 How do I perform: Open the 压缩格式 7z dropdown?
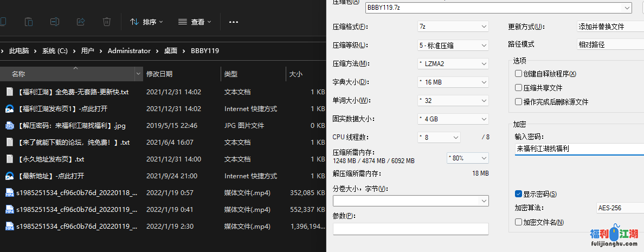[453, 27]
